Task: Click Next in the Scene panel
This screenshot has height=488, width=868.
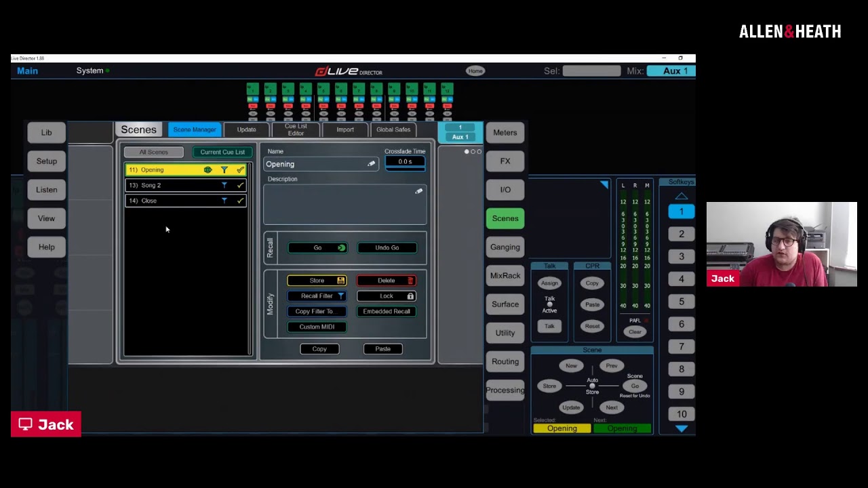Action: point(612,408)
